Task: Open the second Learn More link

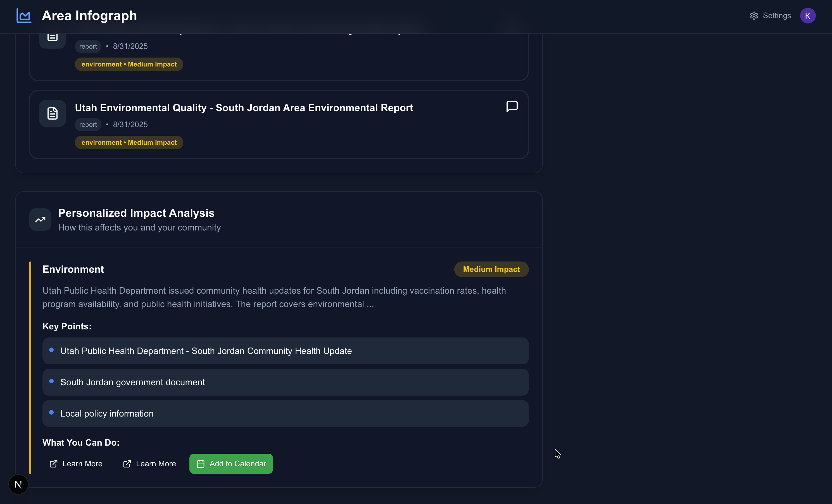Action: tap(149, 464)
